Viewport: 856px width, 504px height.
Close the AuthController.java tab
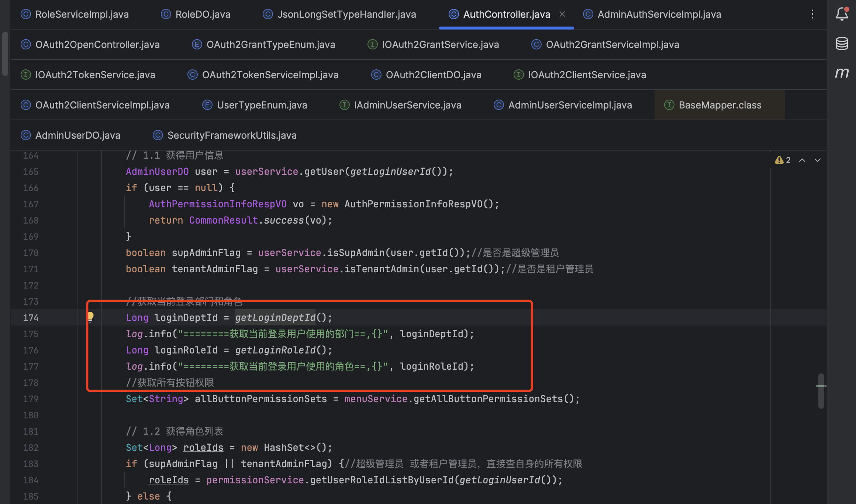pos(562,14)
